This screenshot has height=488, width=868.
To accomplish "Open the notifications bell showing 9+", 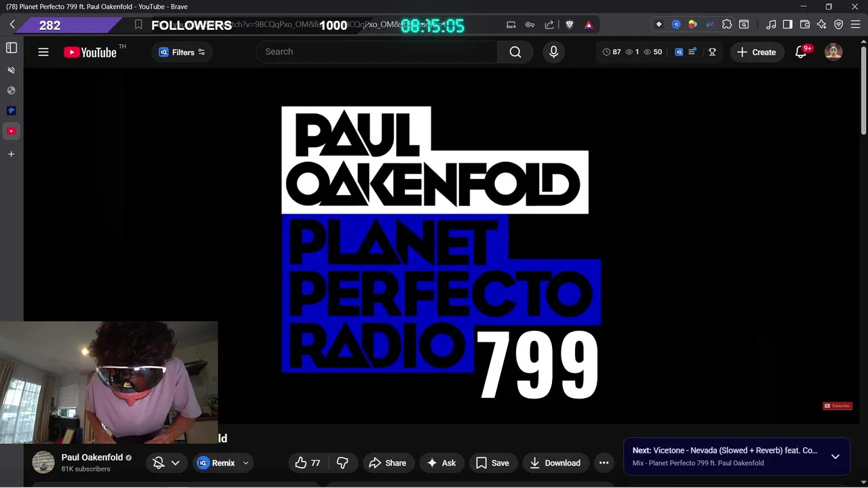I will (x=801, y=52).
